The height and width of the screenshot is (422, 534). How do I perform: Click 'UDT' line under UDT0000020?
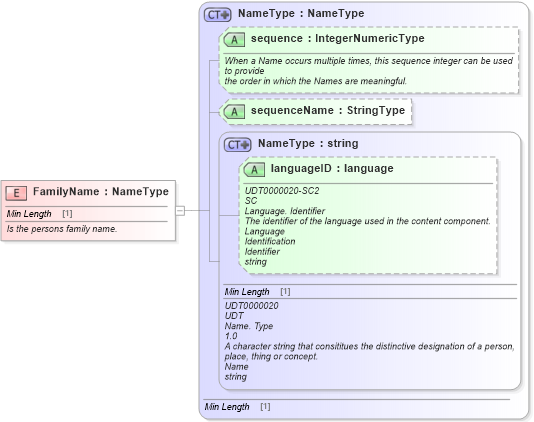[x=234, y=316]
